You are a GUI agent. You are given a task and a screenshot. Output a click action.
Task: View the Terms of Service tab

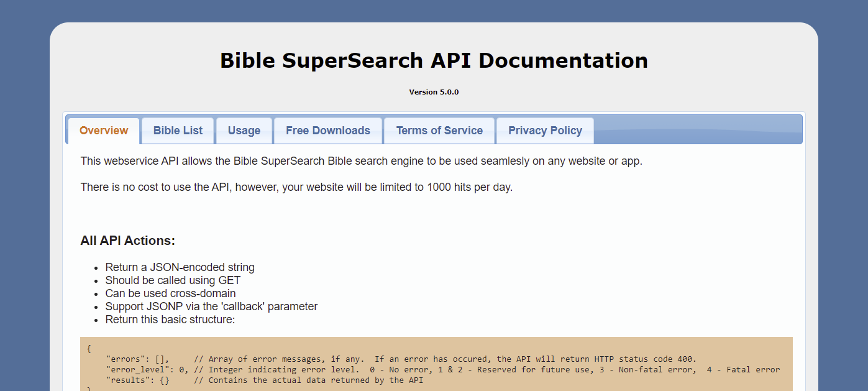coord(439,131)
